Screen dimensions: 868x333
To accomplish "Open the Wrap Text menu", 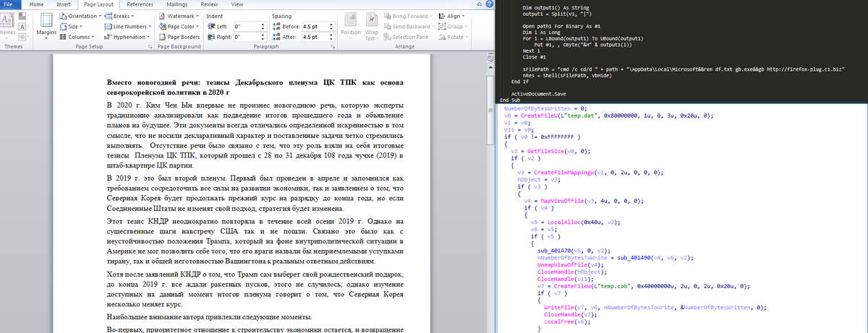I will point(371,26).
